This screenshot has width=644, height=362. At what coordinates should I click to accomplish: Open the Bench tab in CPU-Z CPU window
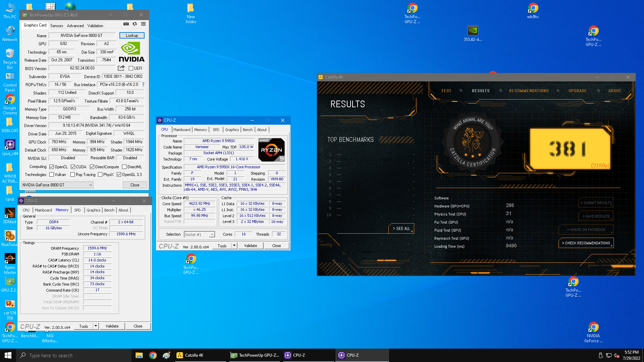(248, 130)
